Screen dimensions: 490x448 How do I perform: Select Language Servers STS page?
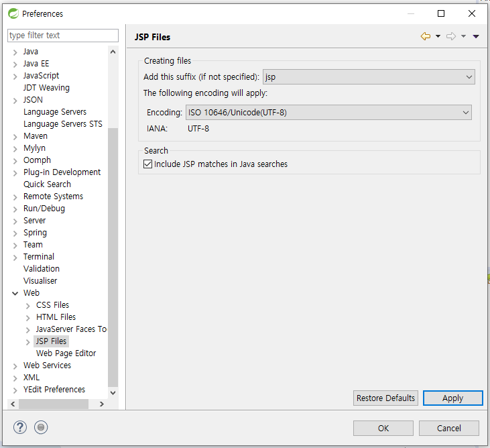pos(63,124)
